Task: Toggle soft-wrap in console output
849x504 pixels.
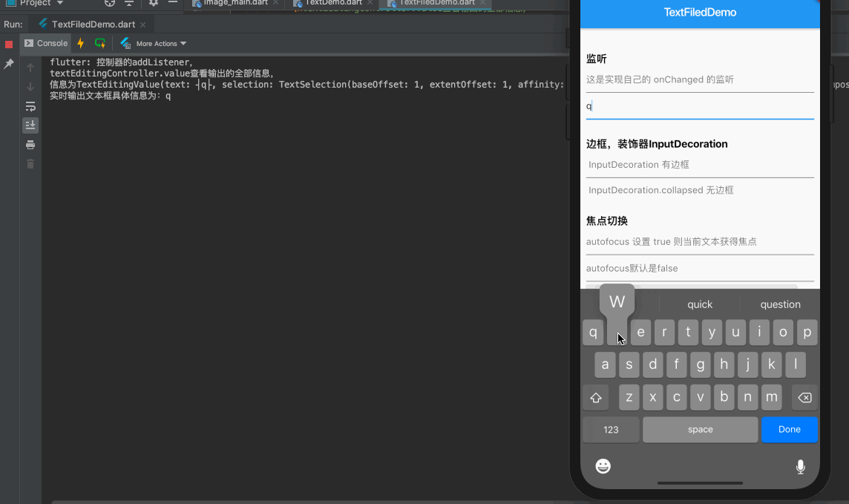Action: click(x=30, y=106)
